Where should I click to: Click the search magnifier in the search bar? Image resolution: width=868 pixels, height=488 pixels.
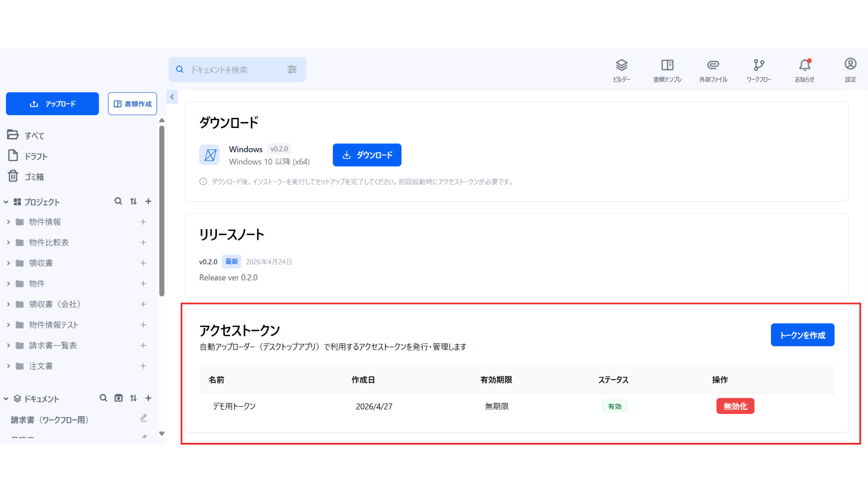179,69
